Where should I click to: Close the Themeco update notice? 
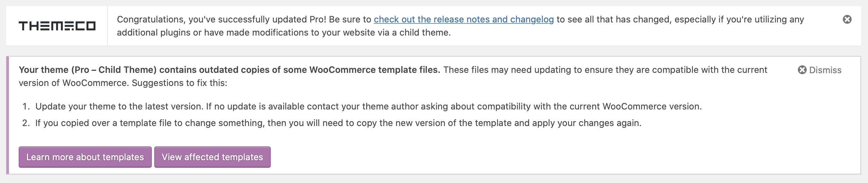tap(847, 19)
